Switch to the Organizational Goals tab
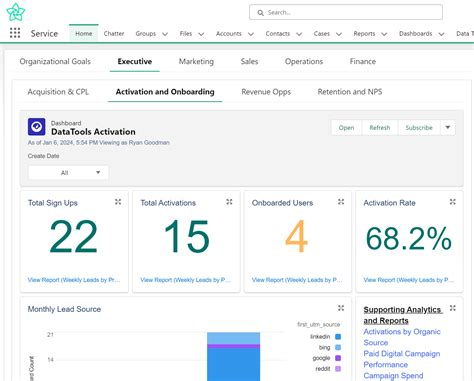 55,61
